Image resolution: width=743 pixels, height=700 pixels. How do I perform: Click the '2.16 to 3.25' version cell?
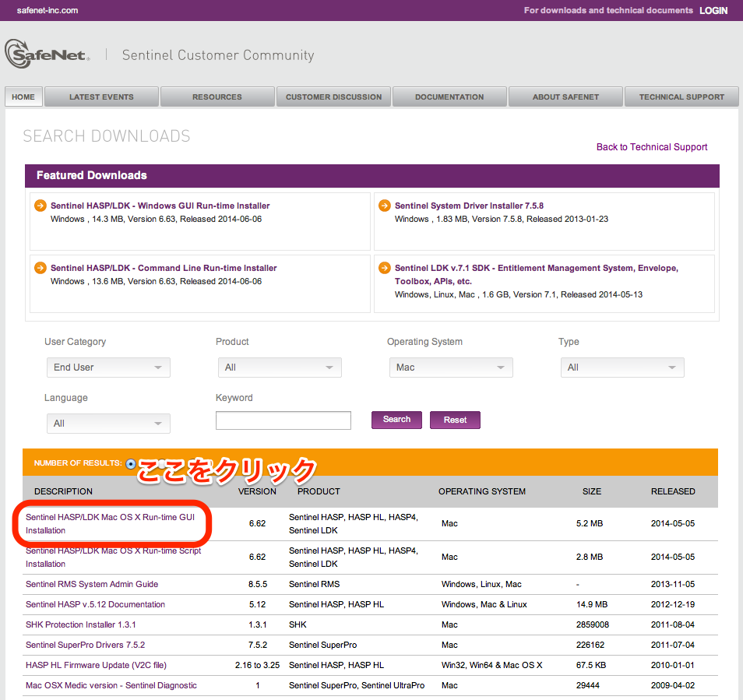(x=257, y=665)
